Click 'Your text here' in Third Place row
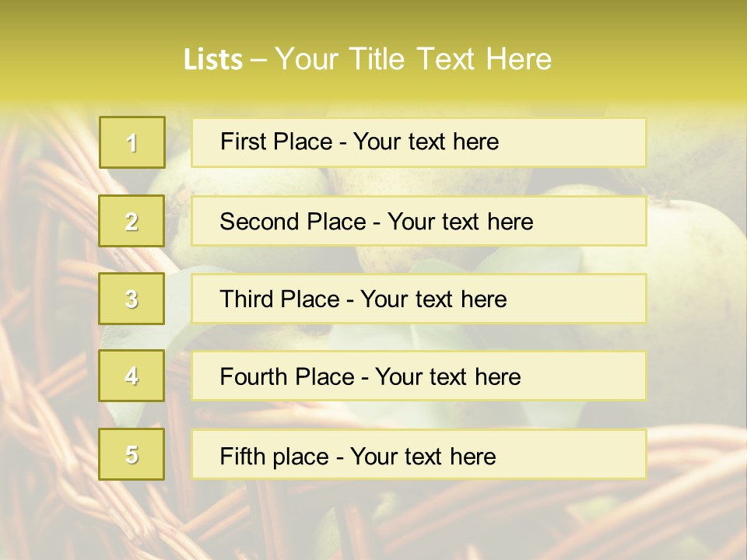The width and height of the screenshot is (747, 560). [433, 299]
